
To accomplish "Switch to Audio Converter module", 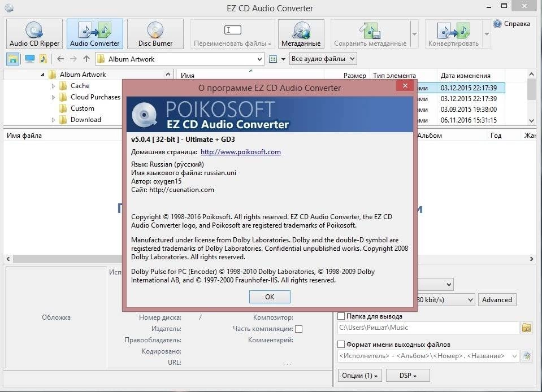I will click(95, 34).
